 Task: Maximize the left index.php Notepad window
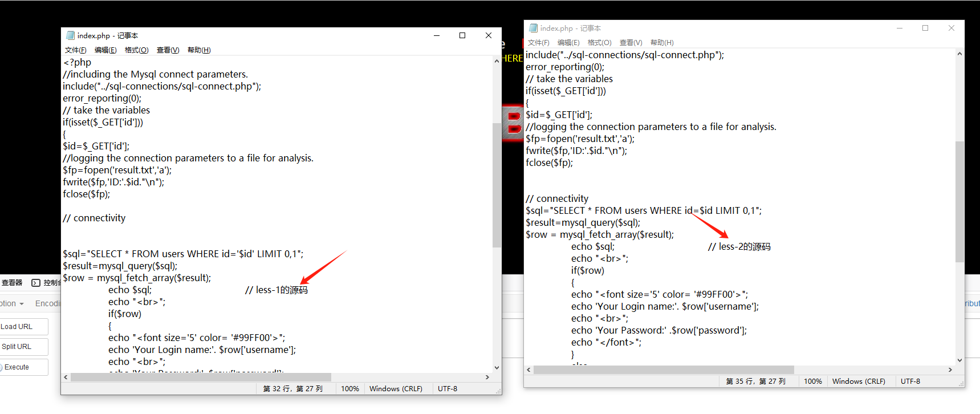(x=462, y=35)
